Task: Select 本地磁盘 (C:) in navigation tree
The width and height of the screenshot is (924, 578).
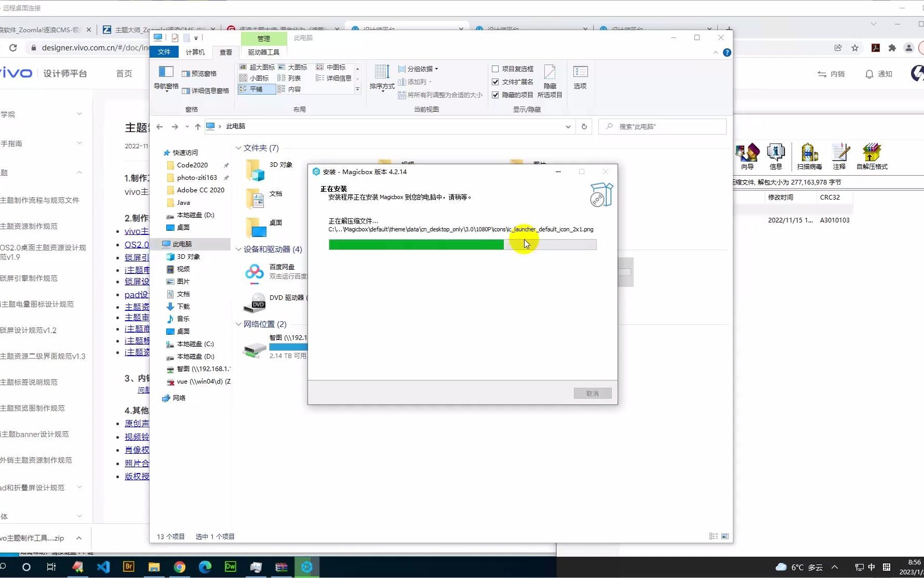Action: 195,344
